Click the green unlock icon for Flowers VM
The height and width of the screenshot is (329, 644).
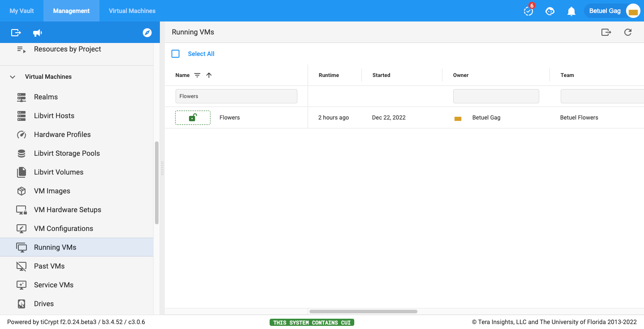click(193, 118)
